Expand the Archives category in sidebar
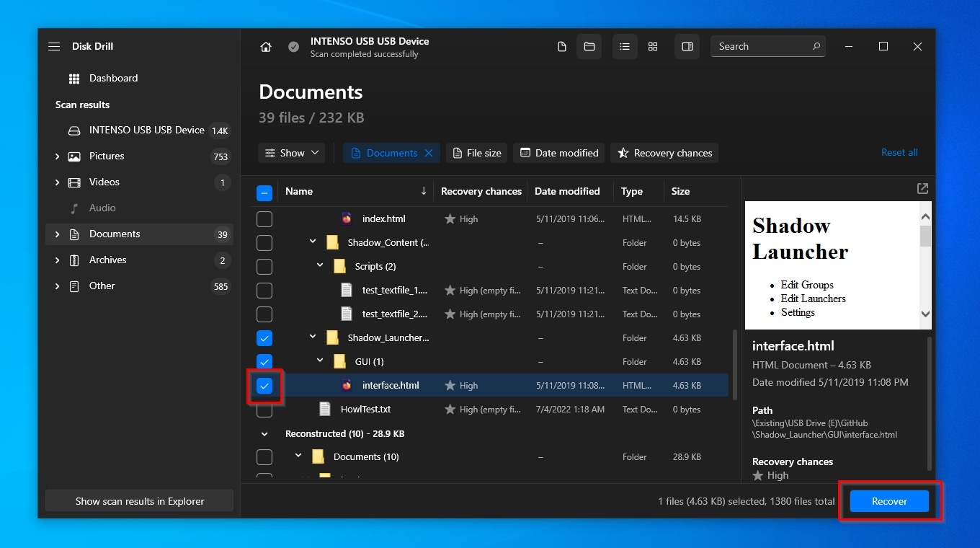The width and height of the screenshot is (980, 548). point(58,260)
